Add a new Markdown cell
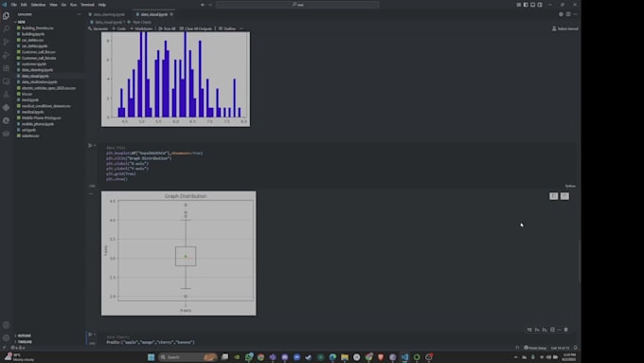The image size is (644, 363). coord(141,28)
